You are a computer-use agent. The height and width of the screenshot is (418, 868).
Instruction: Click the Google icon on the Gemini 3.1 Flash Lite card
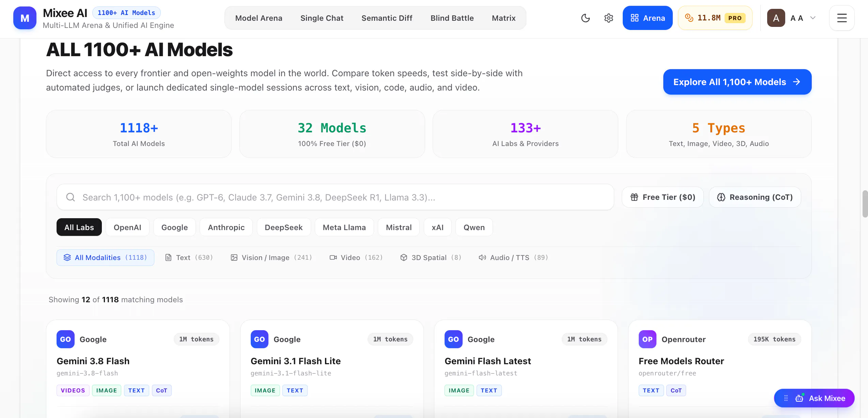tap(259, 339)
